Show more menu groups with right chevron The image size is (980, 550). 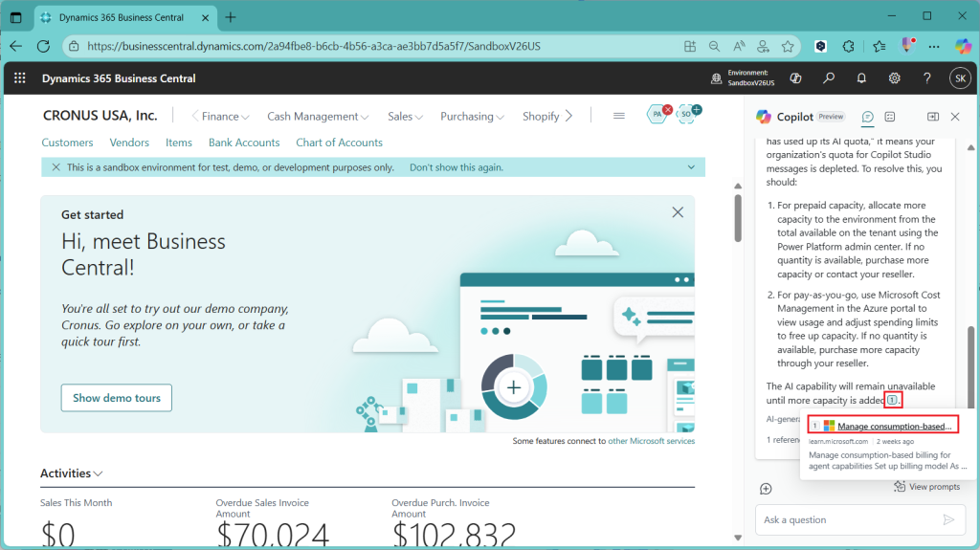click(568, 116)
